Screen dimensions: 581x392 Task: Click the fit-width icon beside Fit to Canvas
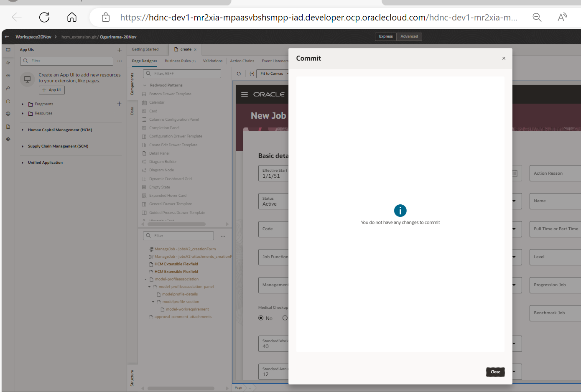[x=252, y=74]
